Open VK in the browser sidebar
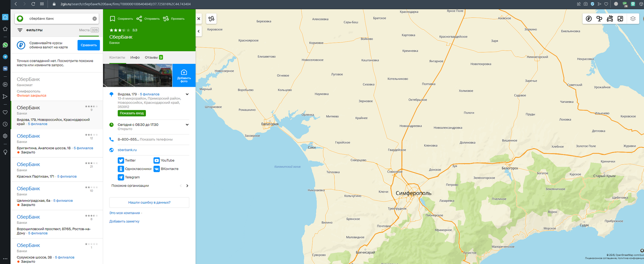 (5, 69)
